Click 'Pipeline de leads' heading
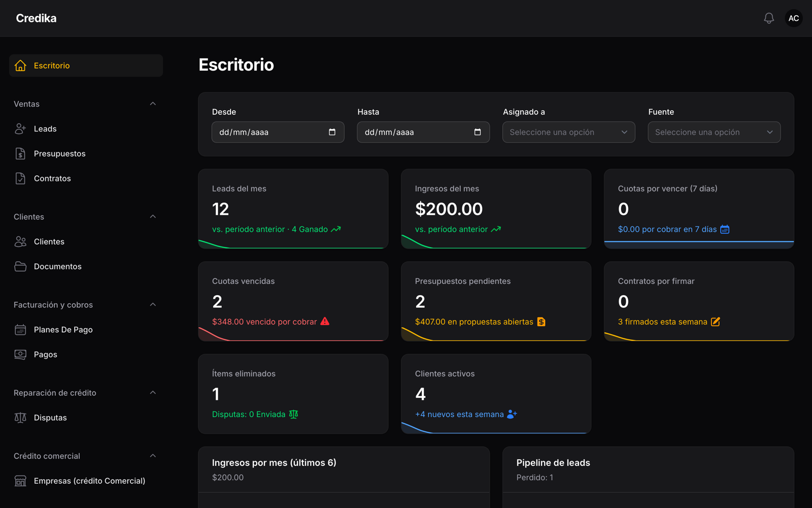Viewport: 812px width, 508px height. click(553, 463)
